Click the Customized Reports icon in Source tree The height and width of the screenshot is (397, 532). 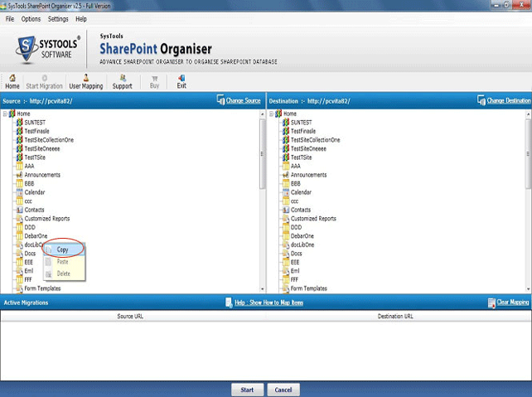[x=20, y=219]
